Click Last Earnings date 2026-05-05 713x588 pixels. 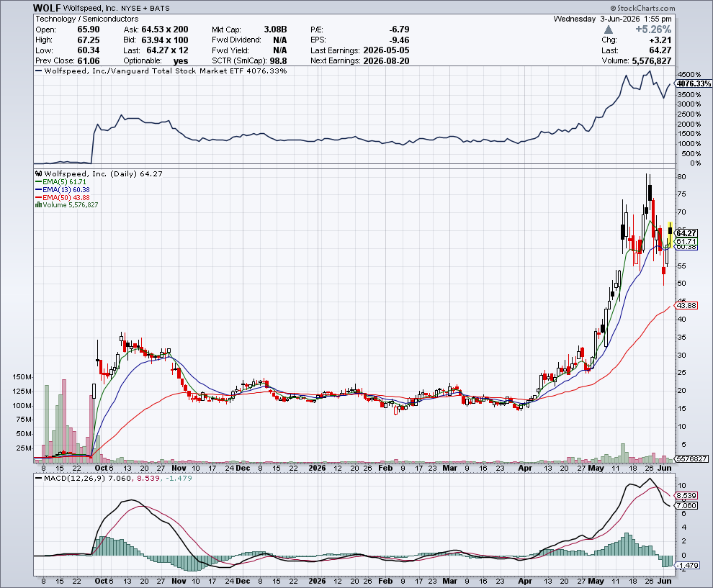point(386,50)
